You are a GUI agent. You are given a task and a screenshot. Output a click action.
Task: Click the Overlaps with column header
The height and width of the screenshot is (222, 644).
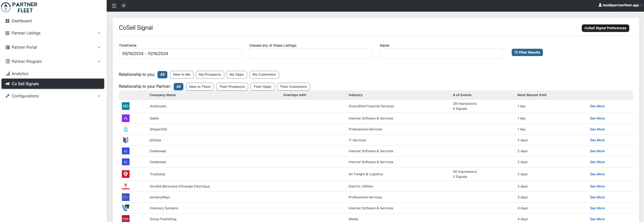click(295, 95)
